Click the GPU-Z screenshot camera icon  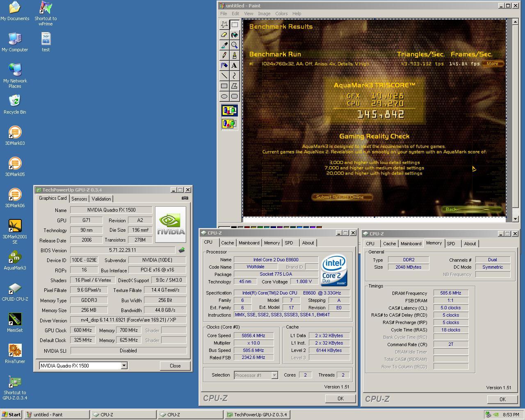click(x=185, y=198)
